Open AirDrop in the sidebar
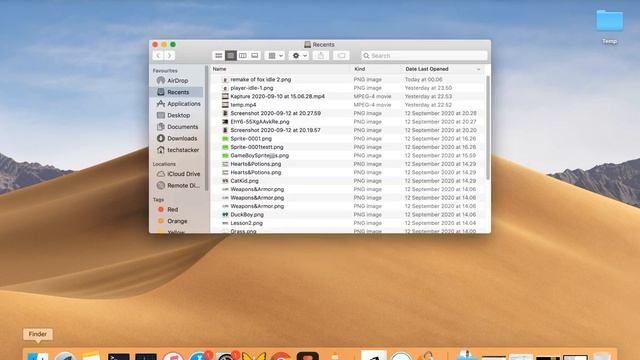The width and height of the screenshot is (640, 360). pyautogui.click(x=177, y=81)
